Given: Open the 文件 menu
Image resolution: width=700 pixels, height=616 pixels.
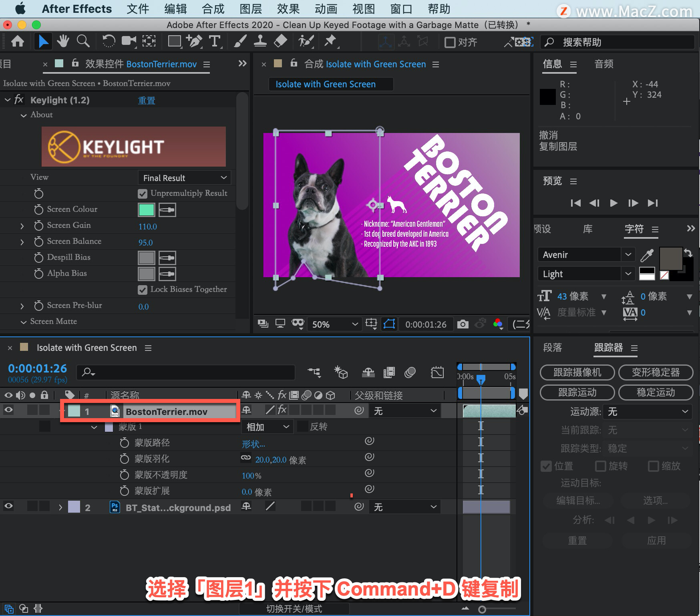Looking at the screenshot, I should [138, 9].
